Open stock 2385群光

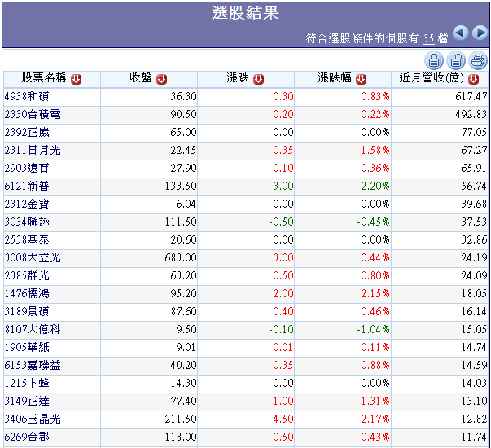coord(27,275)
